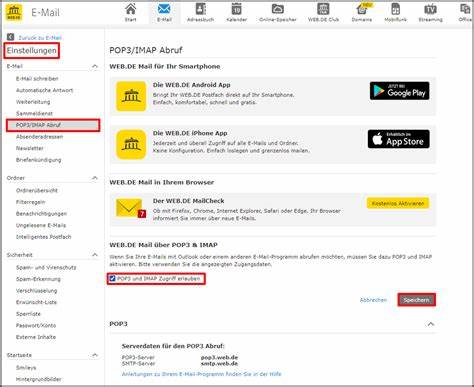The height and width of the screenshot is (387, 474).
Task: Click the Einstellungen heading
Action: coord(32,51)
